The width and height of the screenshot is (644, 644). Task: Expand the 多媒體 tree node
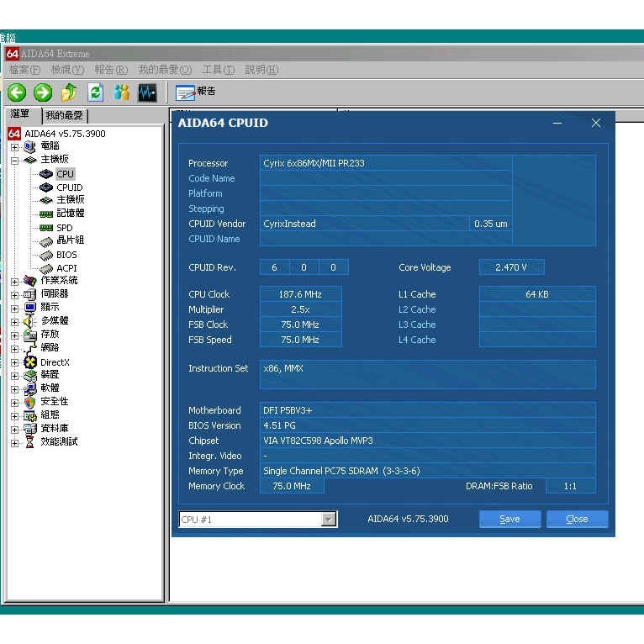(x=15, y=322)
